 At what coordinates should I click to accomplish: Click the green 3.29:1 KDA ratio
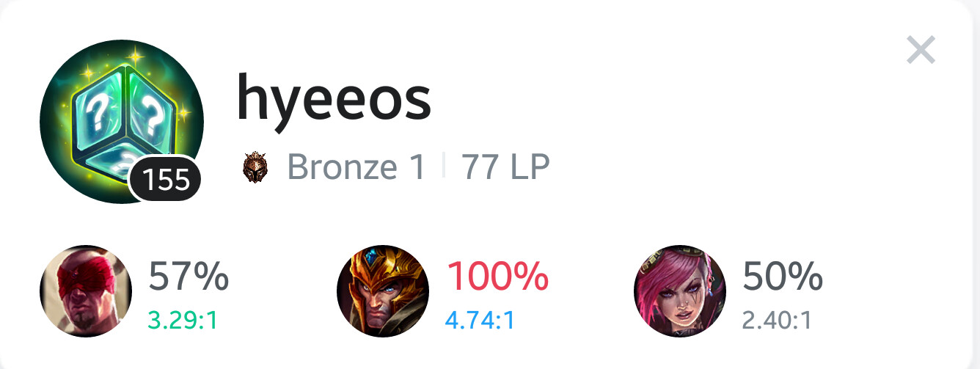[x=183, y=321]
